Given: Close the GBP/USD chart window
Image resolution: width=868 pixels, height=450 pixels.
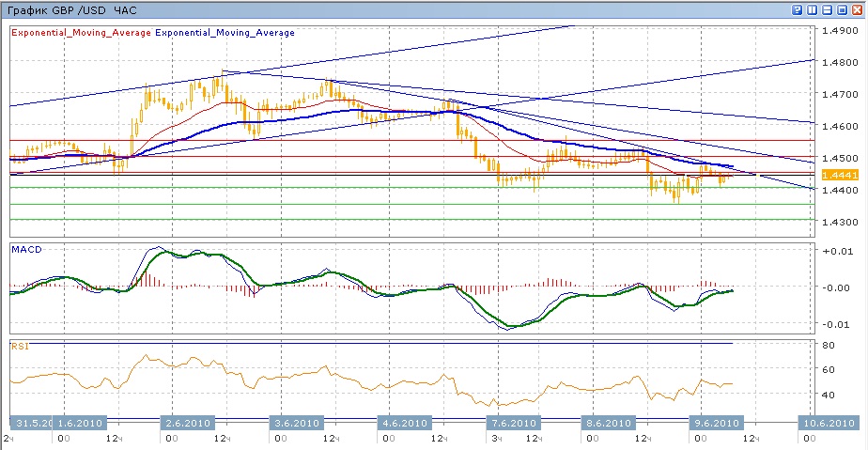Looking at the screenshot, I should (858, 9).
